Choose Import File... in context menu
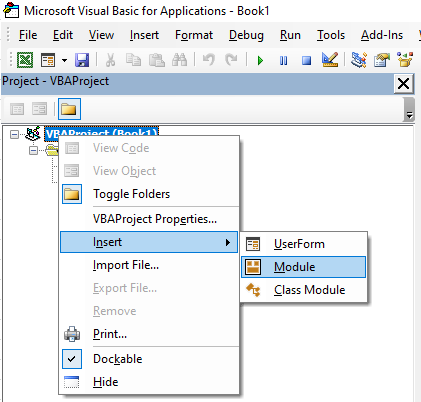421x402 pixels. pos(149,265)
